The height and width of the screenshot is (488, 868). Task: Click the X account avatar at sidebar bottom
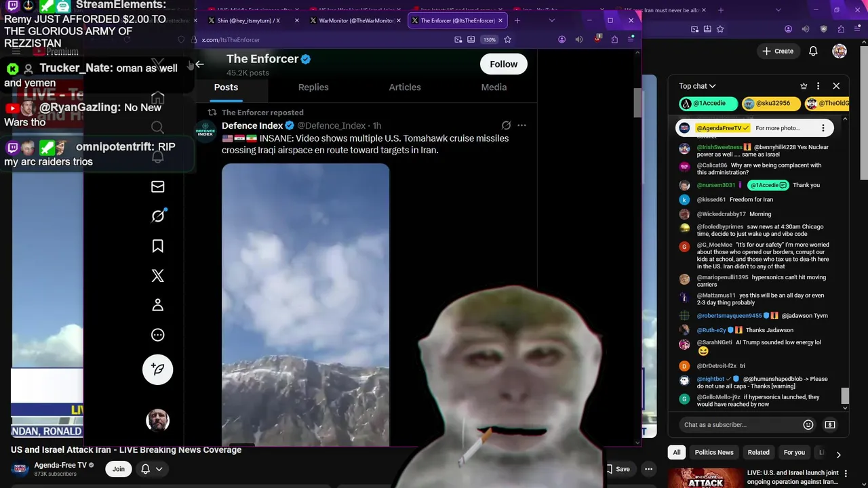coord(157,420)
